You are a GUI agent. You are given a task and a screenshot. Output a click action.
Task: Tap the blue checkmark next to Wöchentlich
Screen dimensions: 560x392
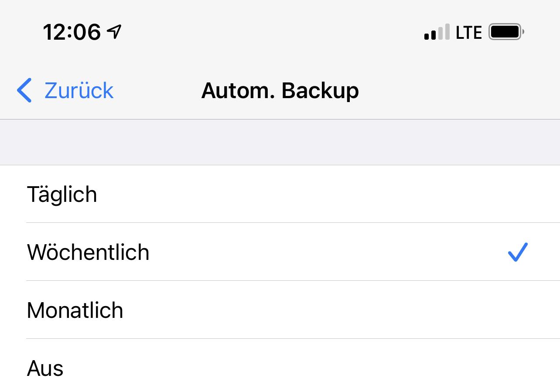[518, 252]
